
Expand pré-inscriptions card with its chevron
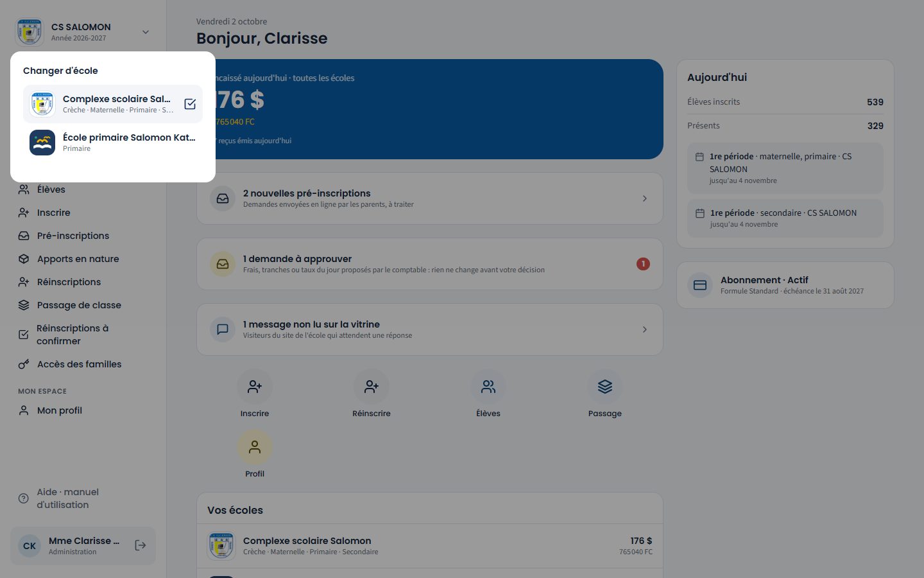[645, 198]
